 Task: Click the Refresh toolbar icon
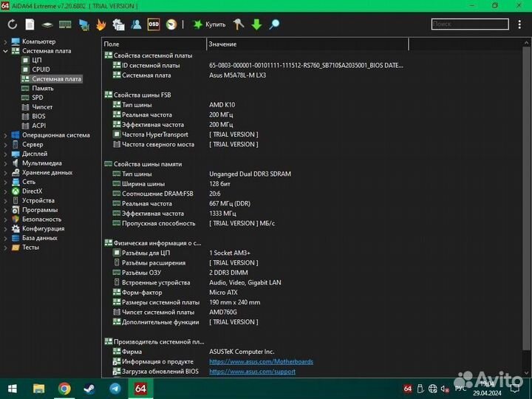pos(13,24)
